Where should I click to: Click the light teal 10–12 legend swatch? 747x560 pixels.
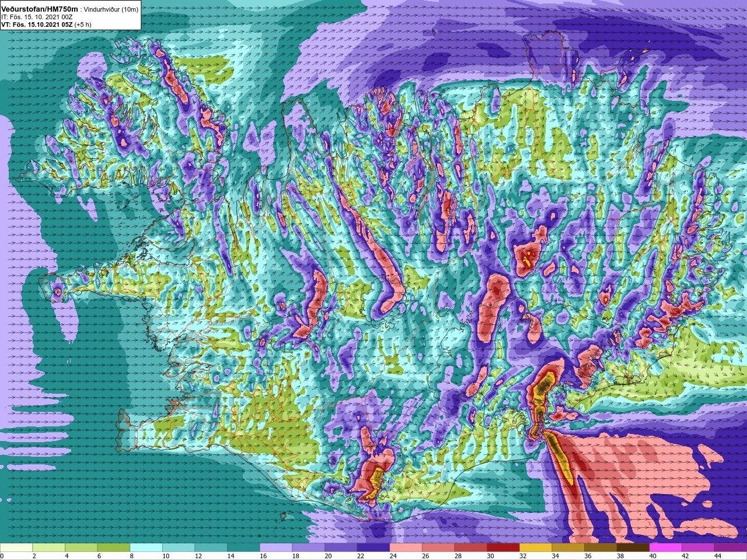pos(179,548)
